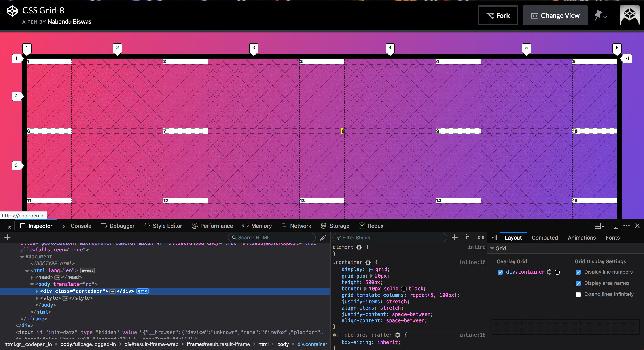Toggle responsive design mode icon
This screenshot has height=350, width=644.
[616, 226]
